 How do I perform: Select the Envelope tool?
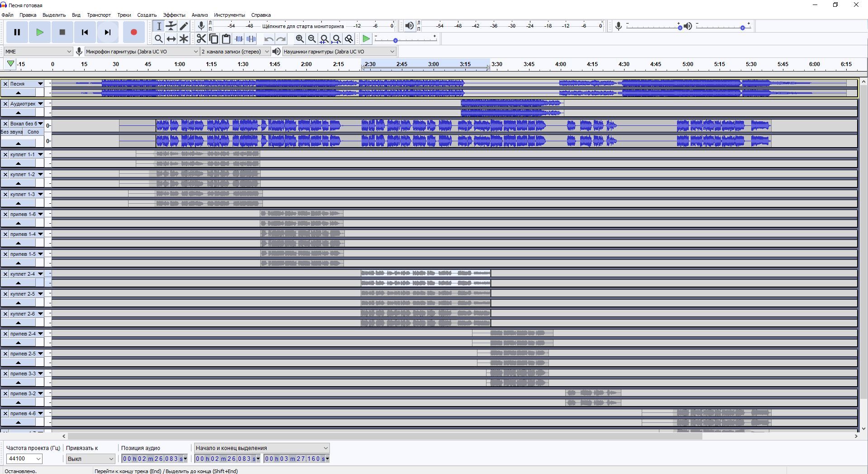pyautogui.click(x=171, y=26)
